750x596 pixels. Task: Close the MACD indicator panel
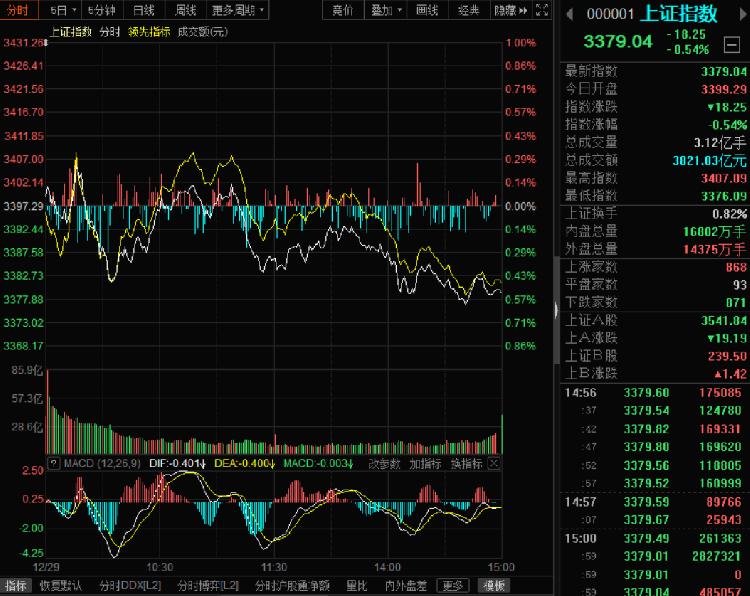(494, 463)
